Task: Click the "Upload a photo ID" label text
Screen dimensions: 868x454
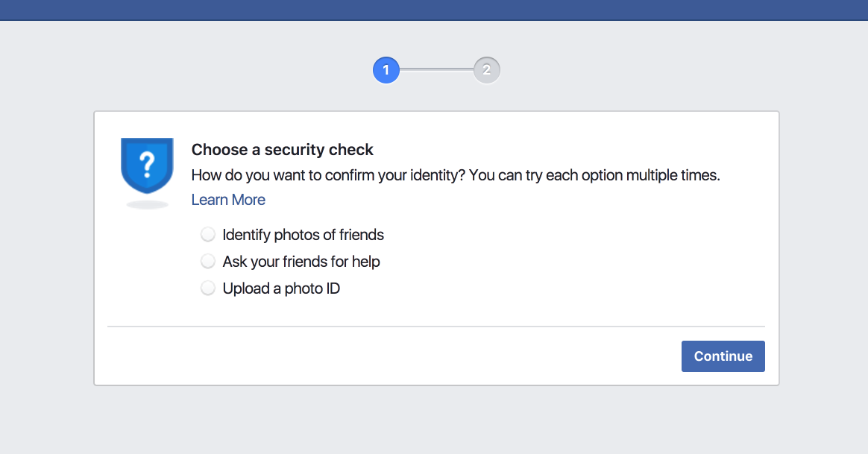Action: [281, 289]
